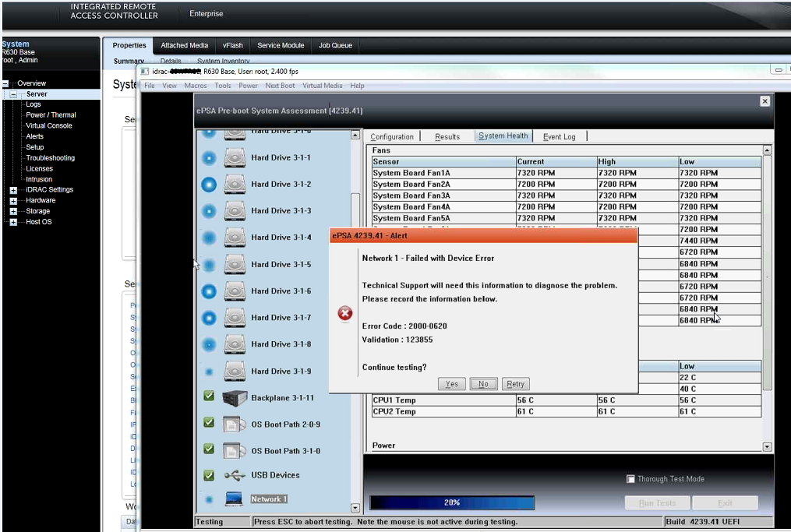
Task: Click the 20% test progress bar
Action: 452,502
